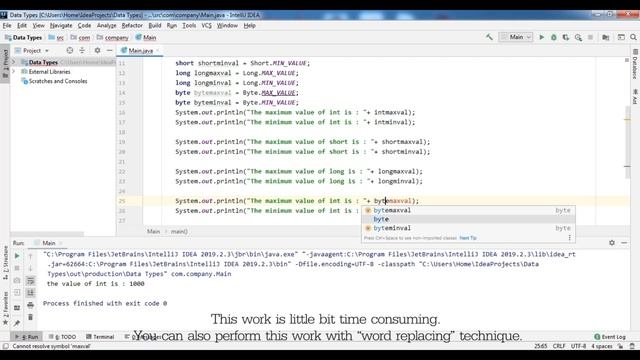Open the Run tool window tab at bottom
640x360 pixels.
click(27, 337)
